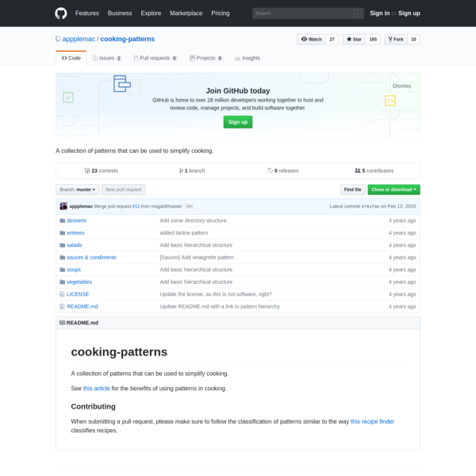Screen dimensions: 476x476
Task: Click 'added tartine pattern' commit message
Action: 184,232
